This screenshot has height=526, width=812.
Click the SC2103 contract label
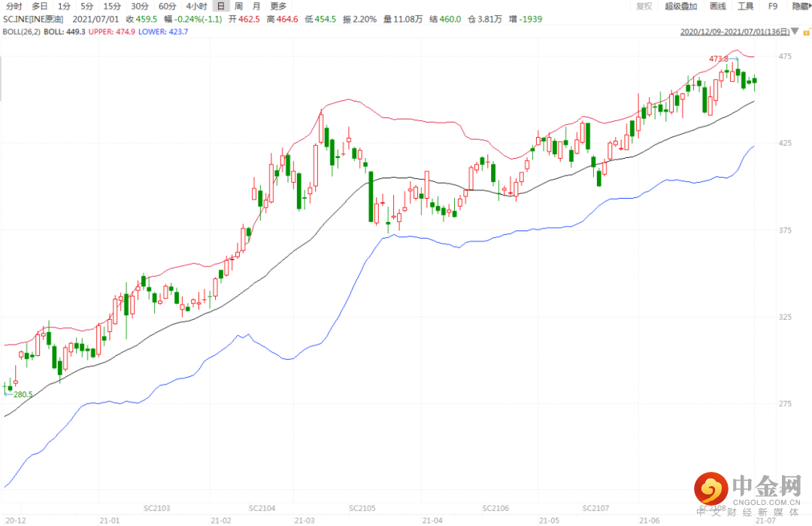click(157, 508)
